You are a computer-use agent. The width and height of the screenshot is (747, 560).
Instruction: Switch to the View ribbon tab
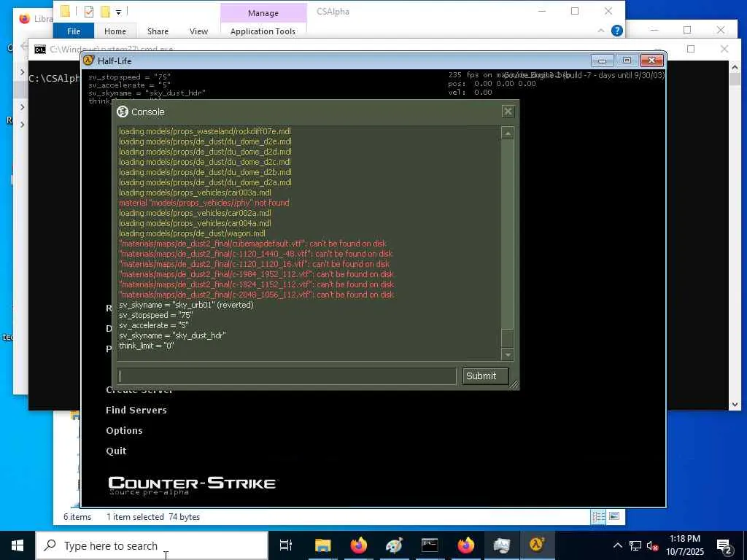[198, 31]
